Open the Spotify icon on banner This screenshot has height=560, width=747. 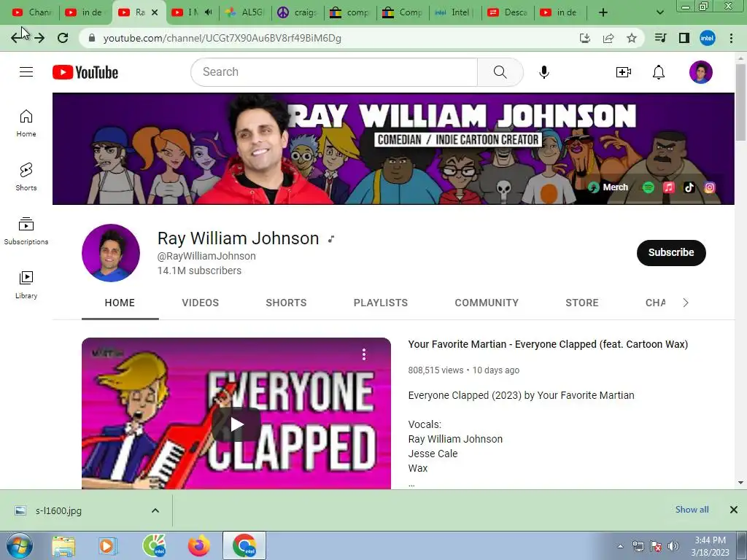648,187
